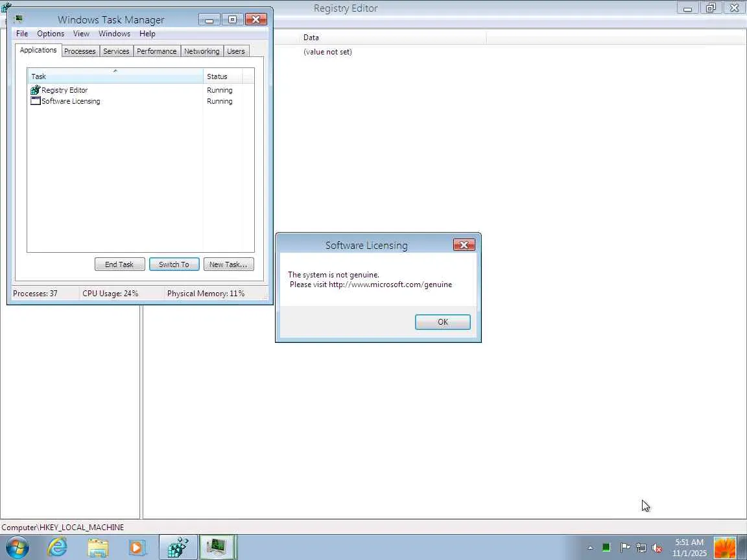Click Task Manager title bar icon

19,19
